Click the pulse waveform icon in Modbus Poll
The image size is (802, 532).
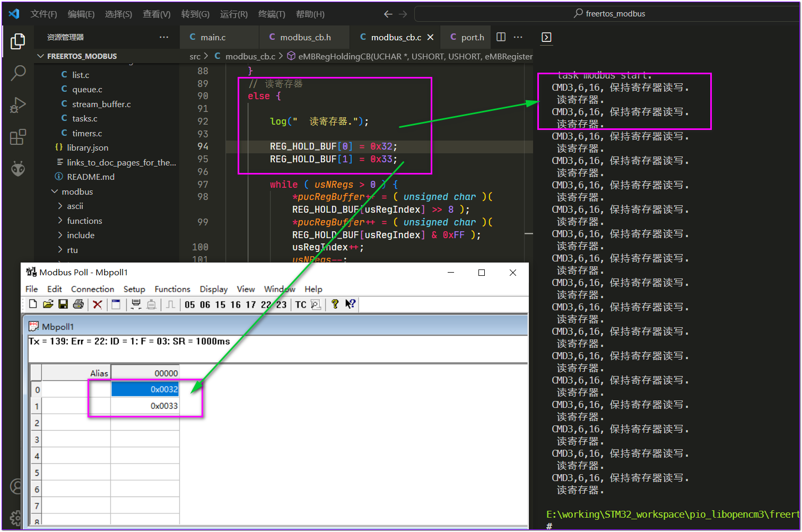click(171, 304)
